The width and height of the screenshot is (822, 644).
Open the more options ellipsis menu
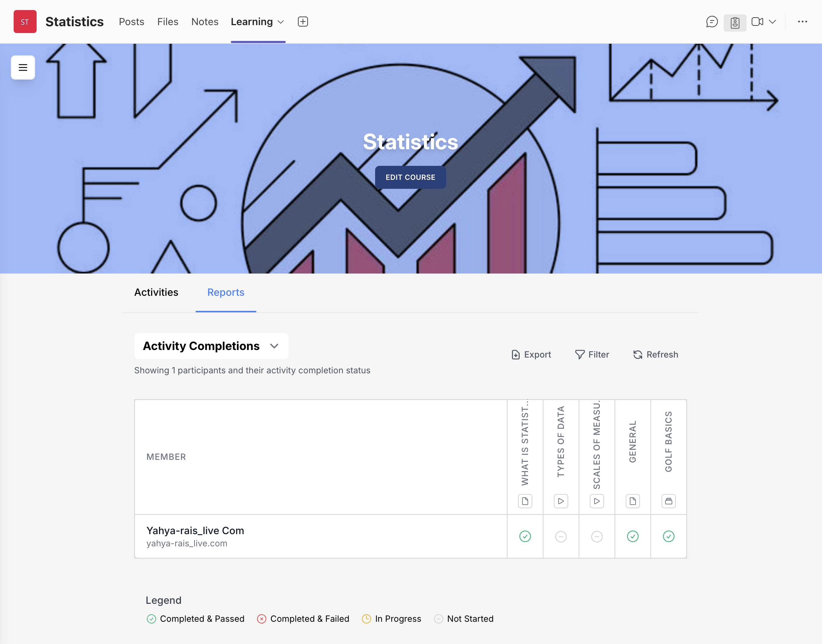pos(802,22)
